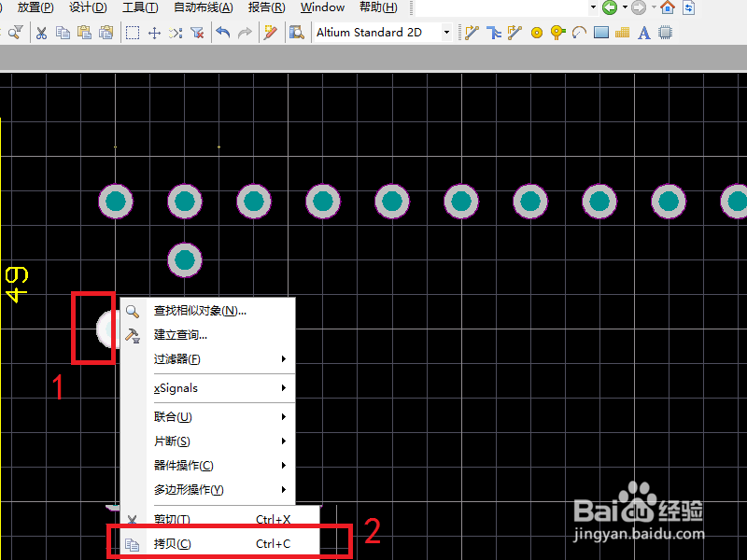Select the Place Fill tool

601,32
